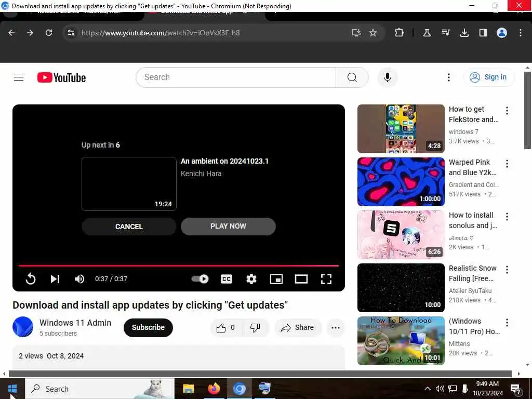Image resolution: width=532 pixels, height=399 pixels.
Task: Reload the YouTube page
Action: click(49, 33)
